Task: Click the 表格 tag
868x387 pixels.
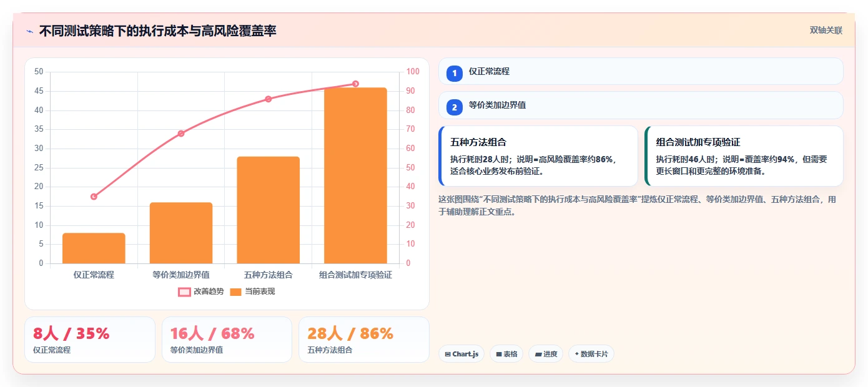Action: click(x=506, y=354)
